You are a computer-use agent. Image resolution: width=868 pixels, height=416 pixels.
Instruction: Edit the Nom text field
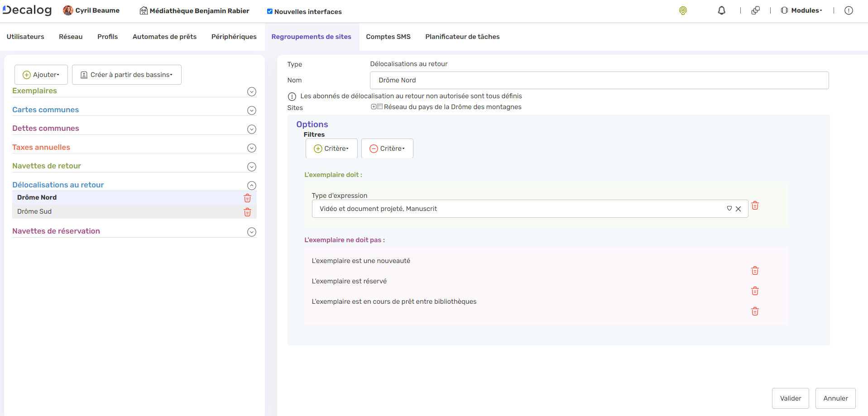point(599,80)
